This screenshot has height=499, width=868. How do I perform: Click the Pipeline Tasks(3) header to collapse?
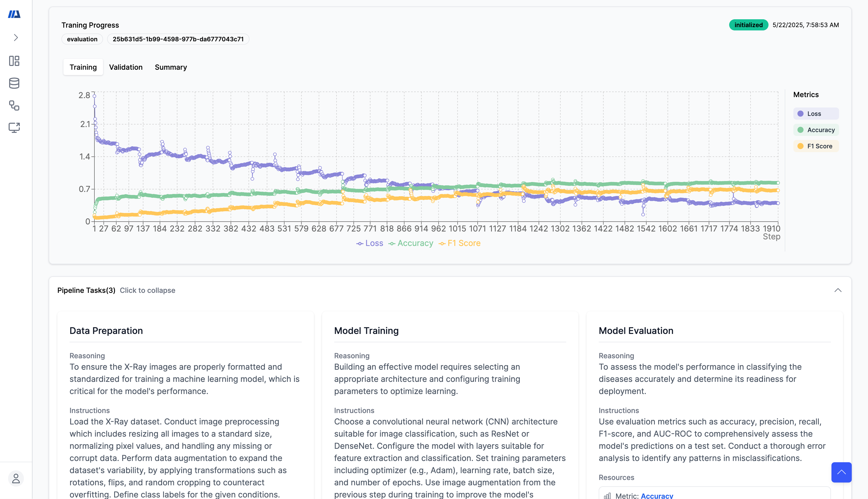tap(86, 290)
